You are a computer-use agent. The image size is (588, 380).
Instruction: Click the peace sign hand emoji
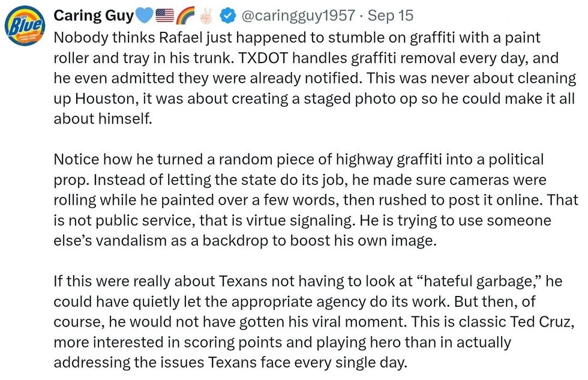[205, 16]
